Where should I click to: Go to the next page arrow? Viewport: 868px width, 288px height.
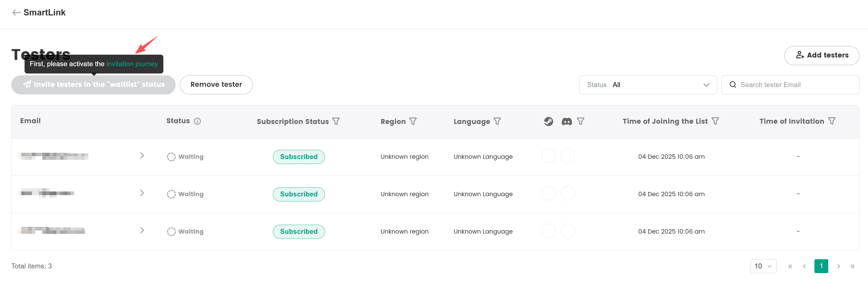coord(839,266)
